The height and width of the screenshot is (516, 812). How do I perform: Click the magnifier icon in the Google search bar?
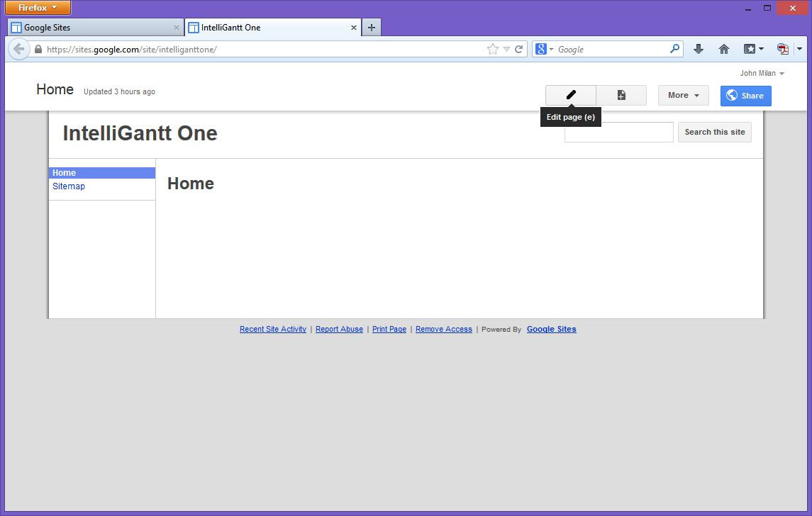click(674, 48)
